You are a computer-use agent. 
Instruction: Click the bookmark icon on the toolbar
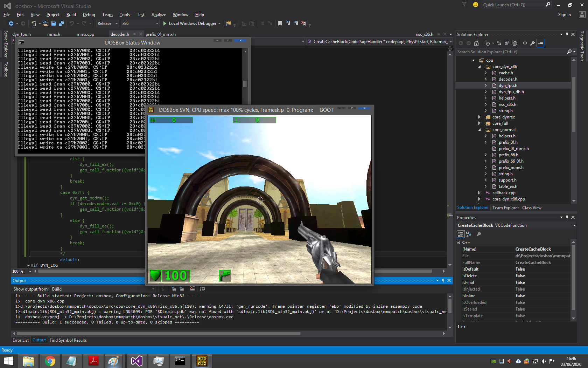[280, 23]
